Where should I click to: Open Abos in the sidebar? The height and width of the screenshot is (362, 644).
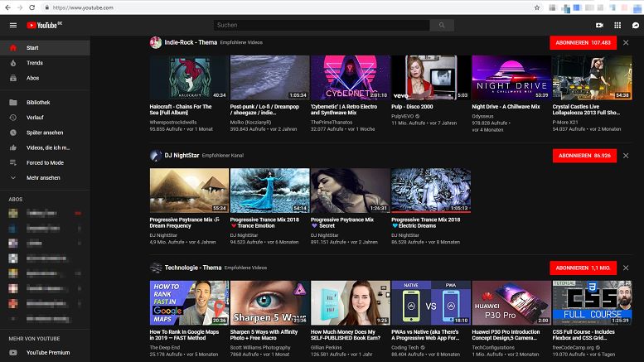coord(46,78)
